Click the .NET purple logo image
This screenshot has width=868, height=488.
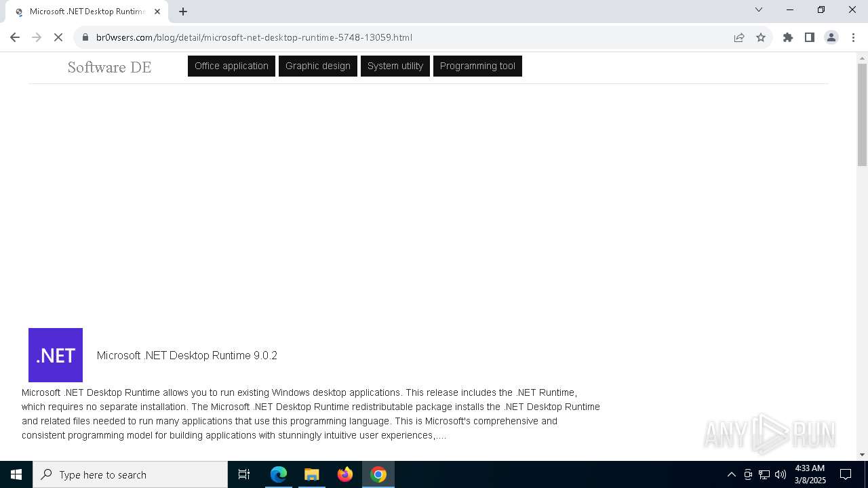[56, 355]
